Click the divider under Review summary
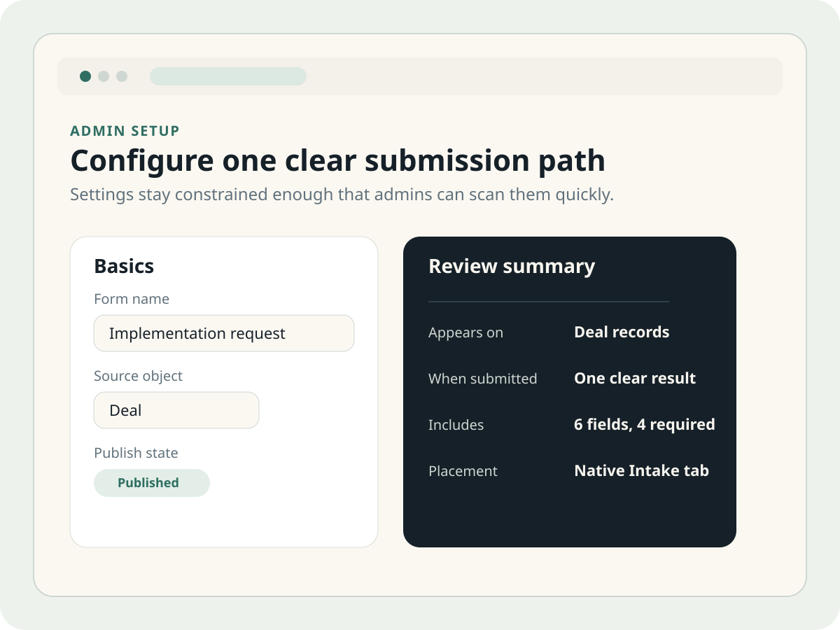This screenshot has width=840, height=630. 549,301
